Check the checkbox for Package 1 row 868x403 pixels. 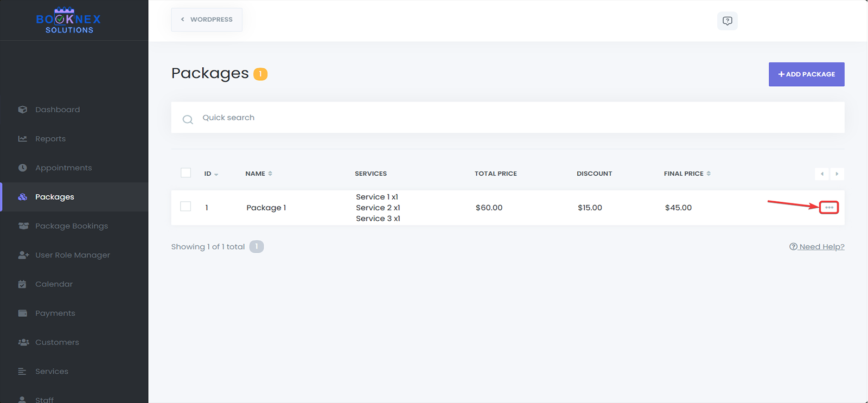[x=186, y=207]
